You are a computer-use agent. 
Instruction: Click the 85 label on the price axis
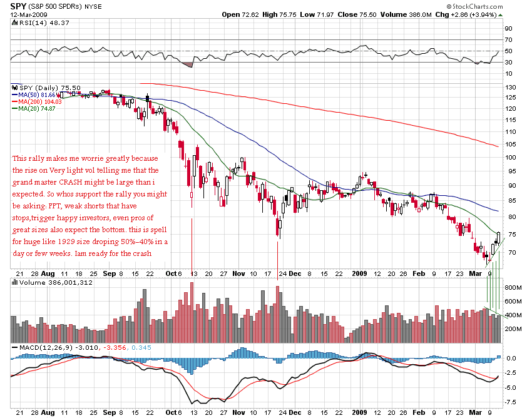tap(512, 201)
